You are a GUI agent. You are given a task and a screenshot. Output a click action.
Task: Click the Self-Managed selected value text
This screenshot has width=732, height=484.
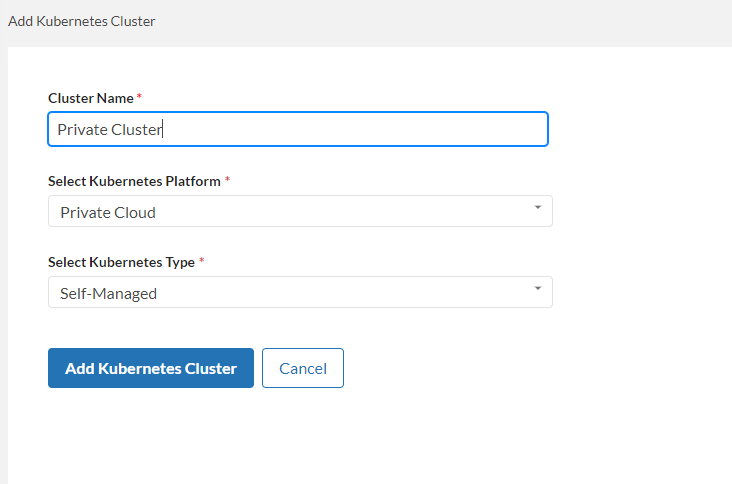coord(108,293)
